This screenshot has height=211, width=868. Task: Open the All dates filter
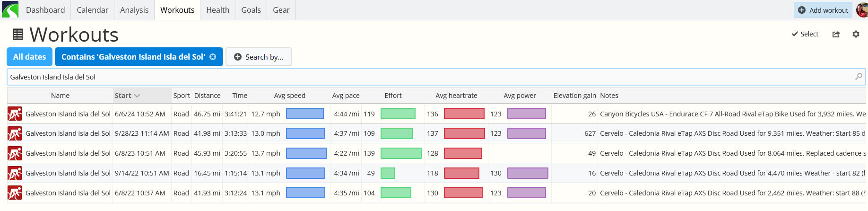tap(29, 57)
